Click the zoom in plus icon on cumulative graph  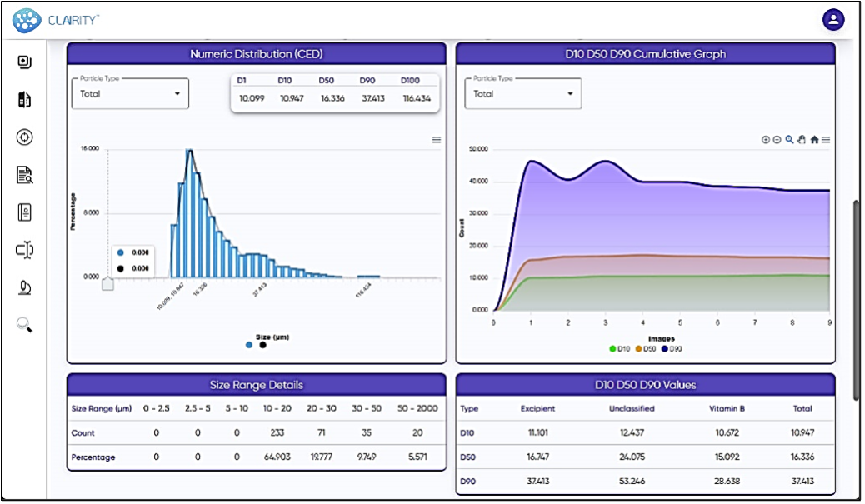pyautogui.click(x=766, y=140)
